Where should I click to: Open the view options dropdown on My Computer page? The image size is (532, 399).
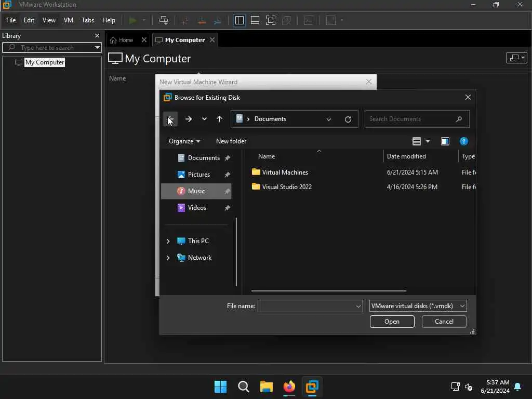tap(516, 58)
